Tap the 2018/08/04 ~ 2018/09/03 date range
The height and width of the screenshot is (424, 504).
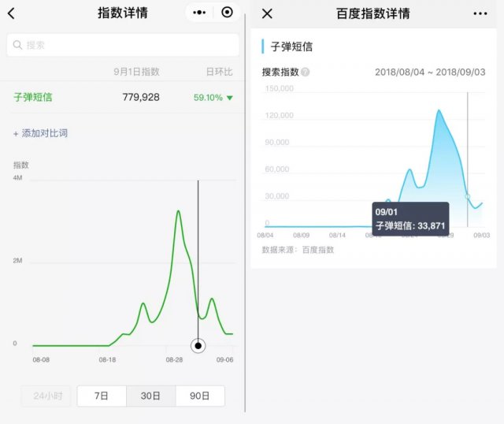(x=430, y=73)
